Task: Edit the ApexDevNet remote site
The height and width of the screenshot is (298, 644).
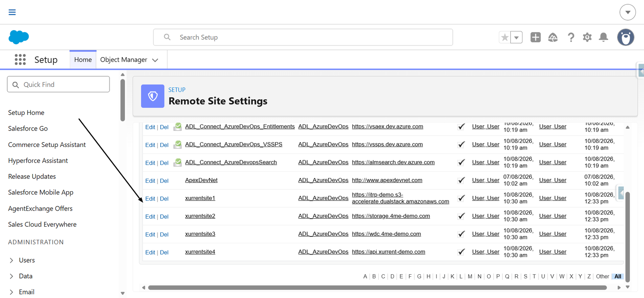Action: point(150,181)
